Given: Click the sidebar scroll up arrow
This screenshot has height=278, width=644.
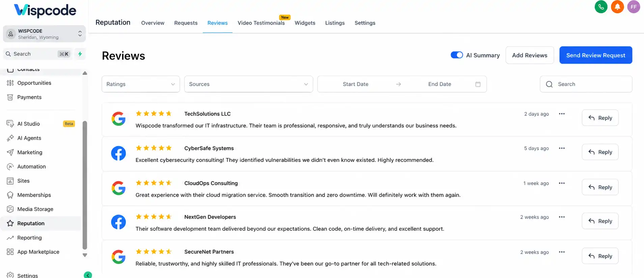Looking at the screenshot, I should point(85,73).
